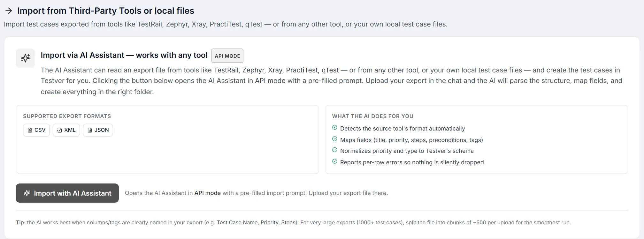
Task: Select the CSV format chip
Action: pyautogui.click(x=36, y=130)
